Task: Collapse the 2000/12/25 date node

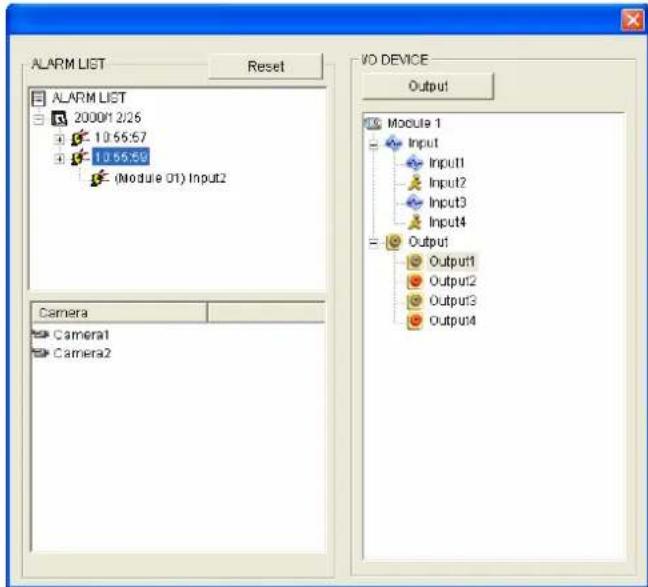Action: point(38,119)
